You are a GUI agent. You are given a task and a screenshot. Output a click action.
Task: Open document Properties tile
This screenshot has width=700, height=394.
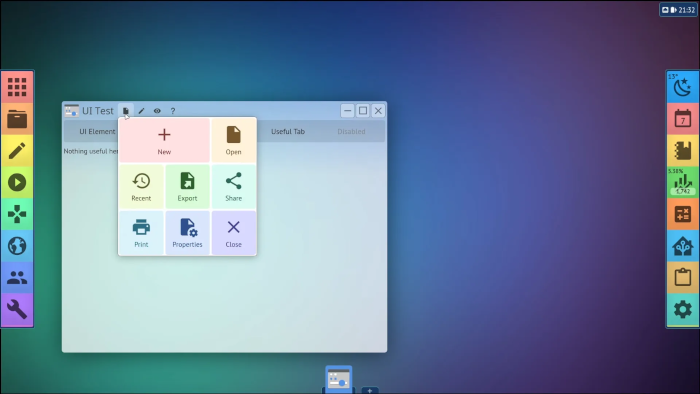(x=187, y=233)
